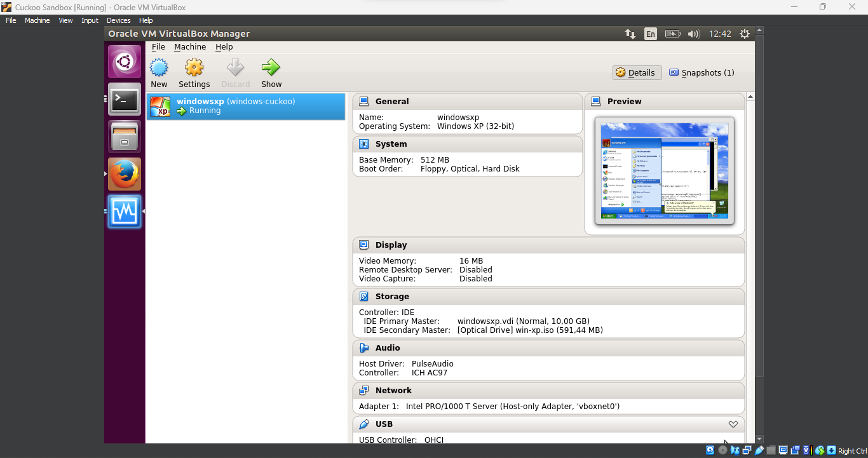The width and height of the screenshot is (868, 458).
Task: Open the outer window Help menu
Action: pos(146,20)
